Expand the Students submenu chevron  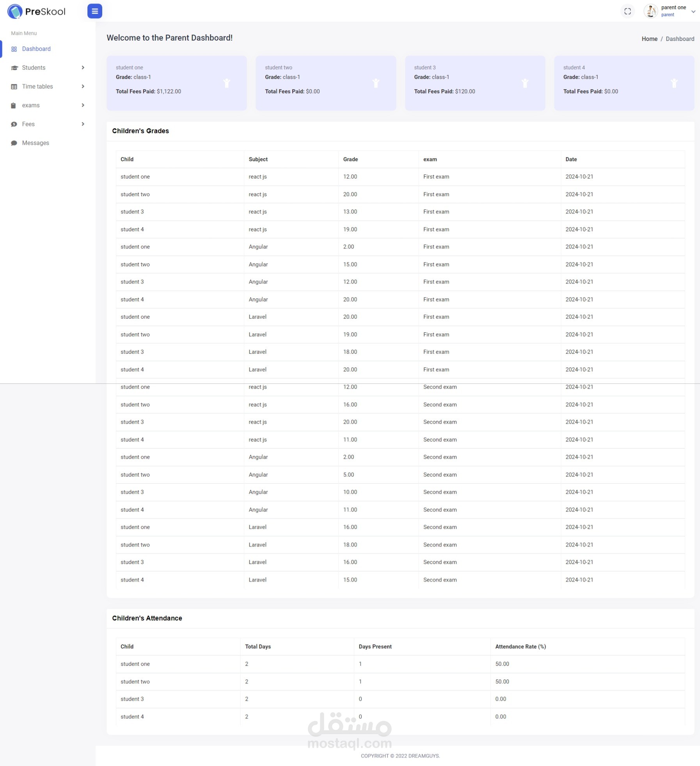pyautogui.click(x=83, y=68)
